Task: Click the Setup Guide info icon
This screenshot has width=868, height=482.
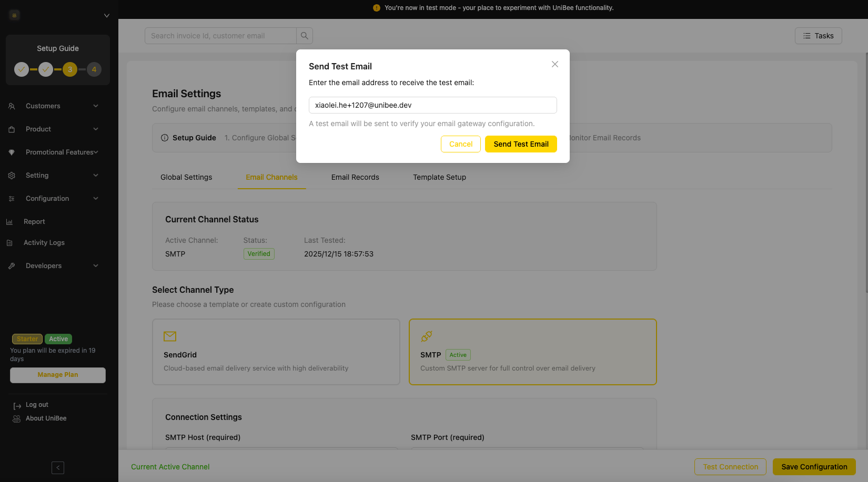Action: [165, 138]
